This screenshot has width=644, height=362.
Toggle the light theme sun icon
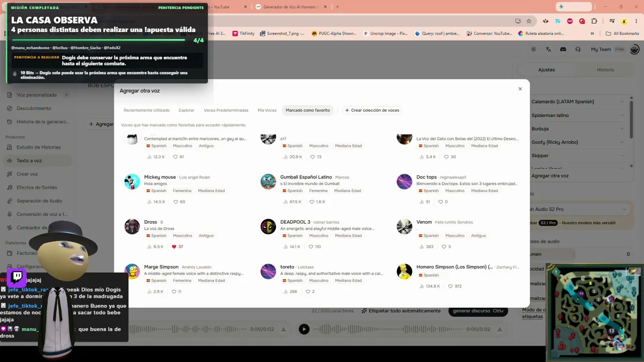(533, 49)
